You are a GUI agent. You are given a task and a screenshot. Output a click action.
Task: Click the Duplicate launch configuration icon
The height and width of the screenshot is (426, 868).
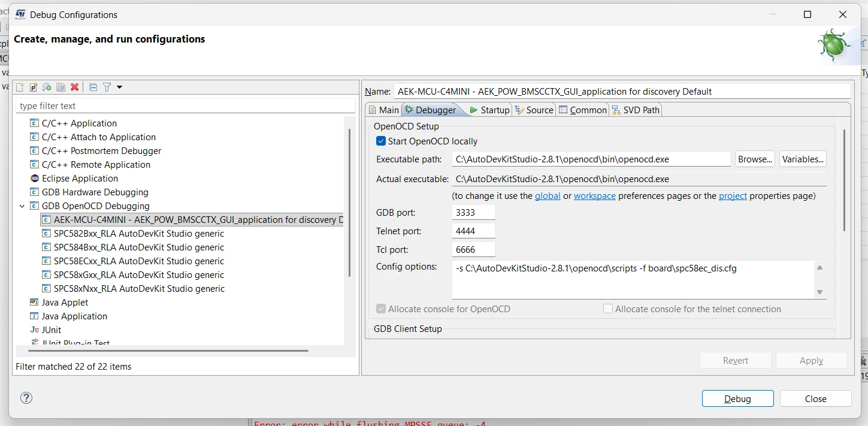(x=61, y=87)
